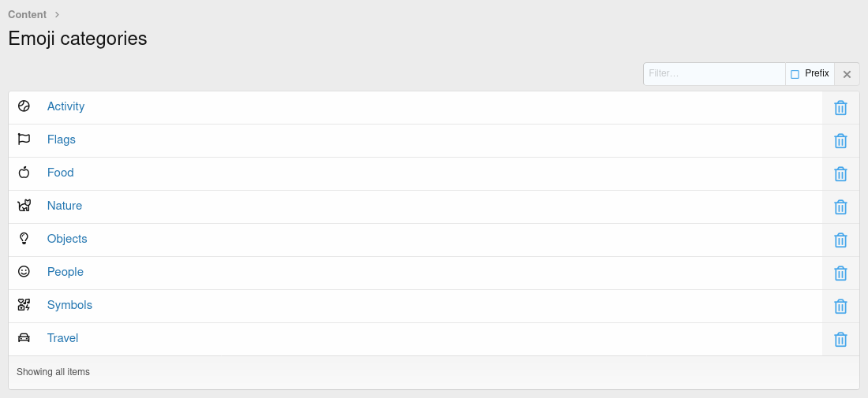Click the Nature category cat icon
868x398 pixels.
click(x=24, y=206)
